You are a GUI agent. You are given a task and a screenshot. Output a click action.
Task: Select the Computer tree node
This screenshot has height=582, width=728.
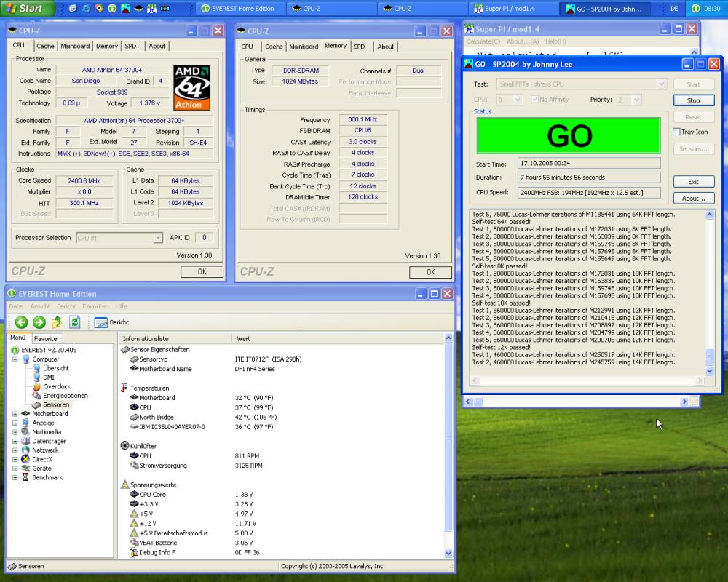click(45, 359)
